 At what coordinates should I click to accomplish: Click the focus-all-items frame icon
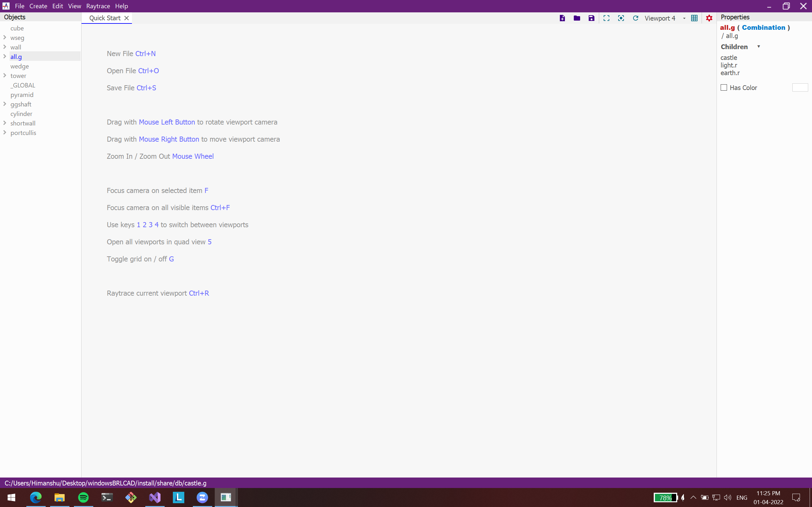[606, 18]
